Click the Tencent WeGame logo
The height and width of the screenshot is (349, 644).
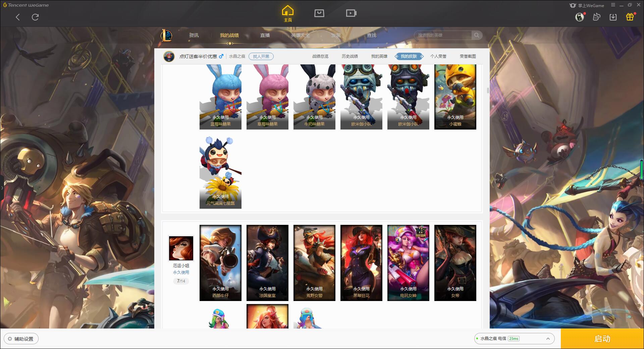26,5
